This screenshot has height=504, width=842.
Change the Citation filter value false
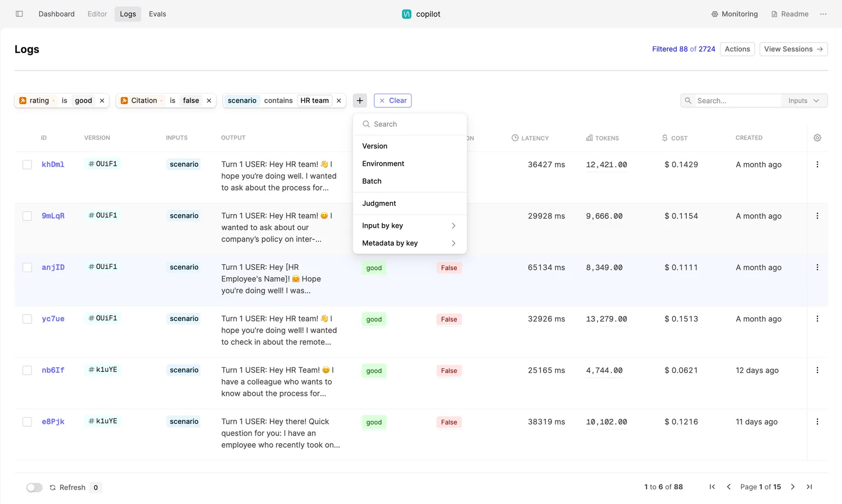pos(191,100)
